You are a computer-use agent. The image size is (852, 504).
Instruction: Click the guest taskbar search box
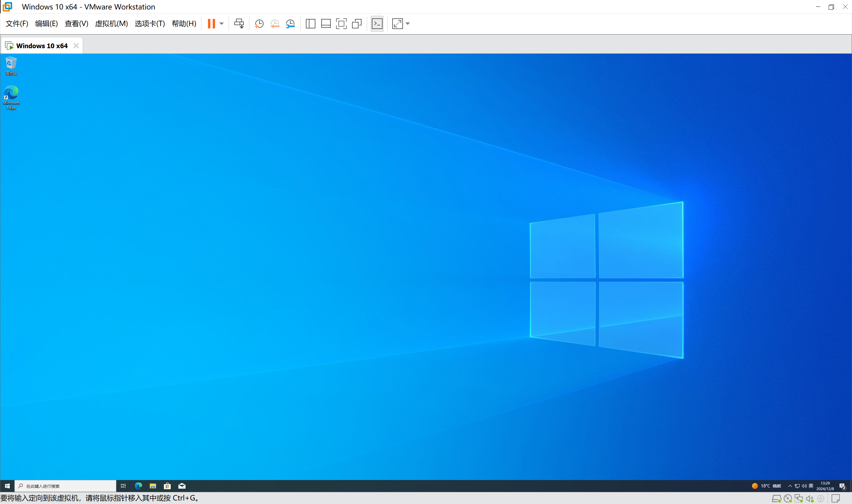click(66, 486)
